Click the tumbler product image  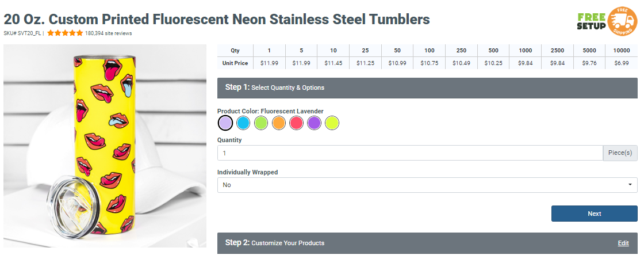[106, 147]
